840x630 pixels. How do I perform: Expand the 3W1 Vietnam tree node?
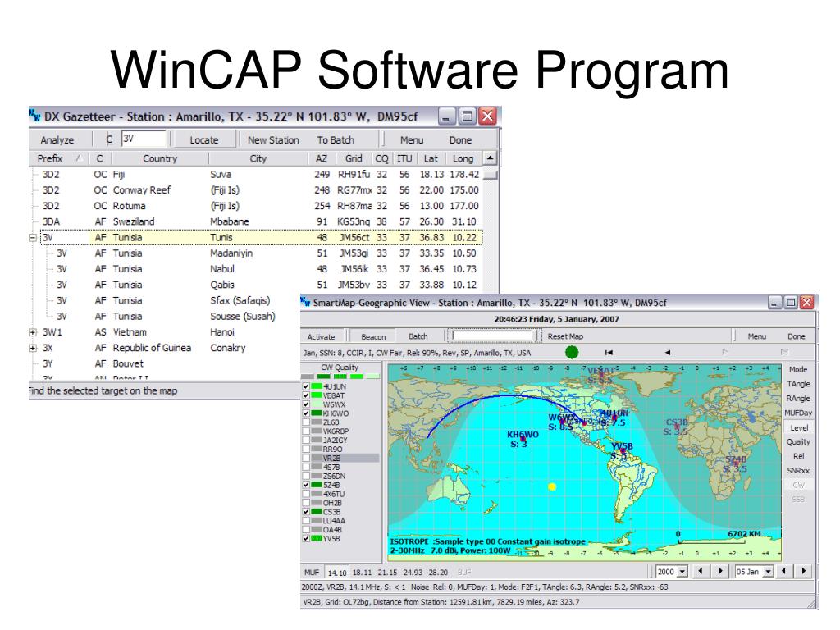[33, 332]
